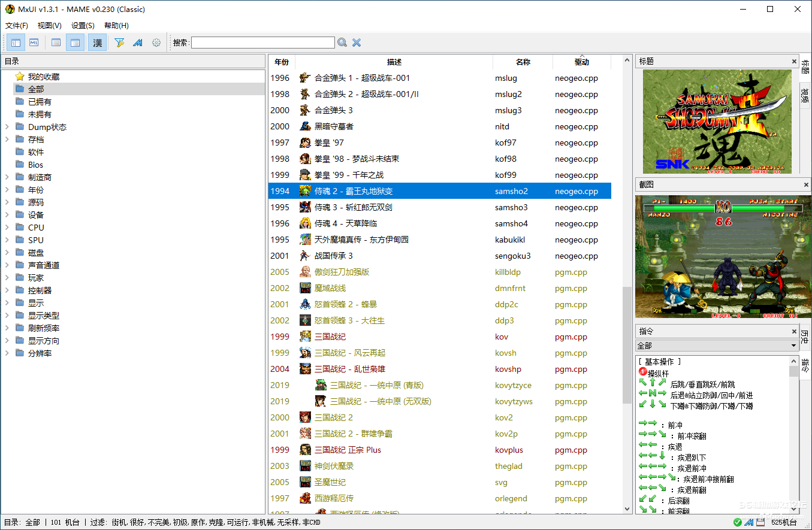This screenshot has height=530, width=812.
Task: Select the samsho3 game entry in the list
Action: point(390,207)
